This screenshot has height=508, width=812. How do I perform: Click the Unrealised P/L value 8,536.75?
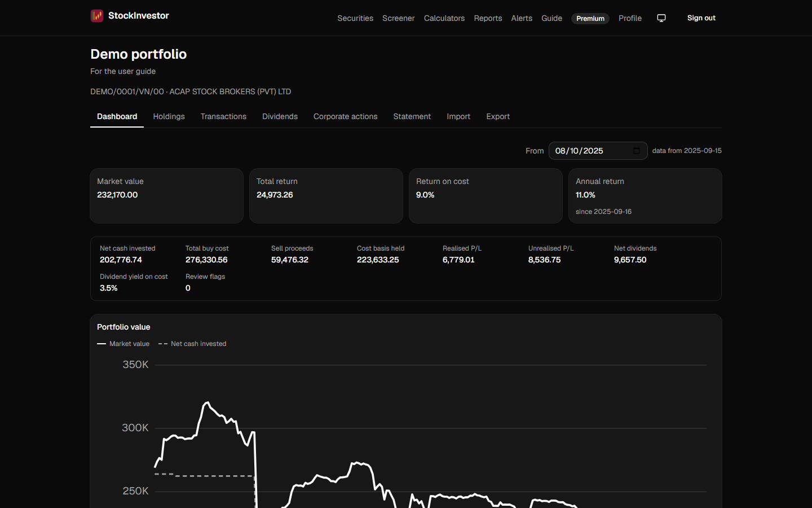coord(544,260)
